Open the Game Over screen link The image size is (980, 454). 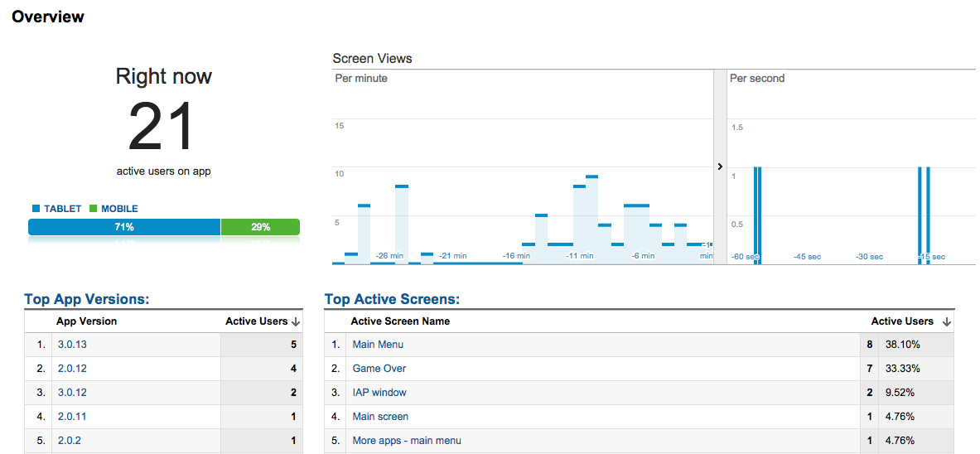click(x=379, y=369)
